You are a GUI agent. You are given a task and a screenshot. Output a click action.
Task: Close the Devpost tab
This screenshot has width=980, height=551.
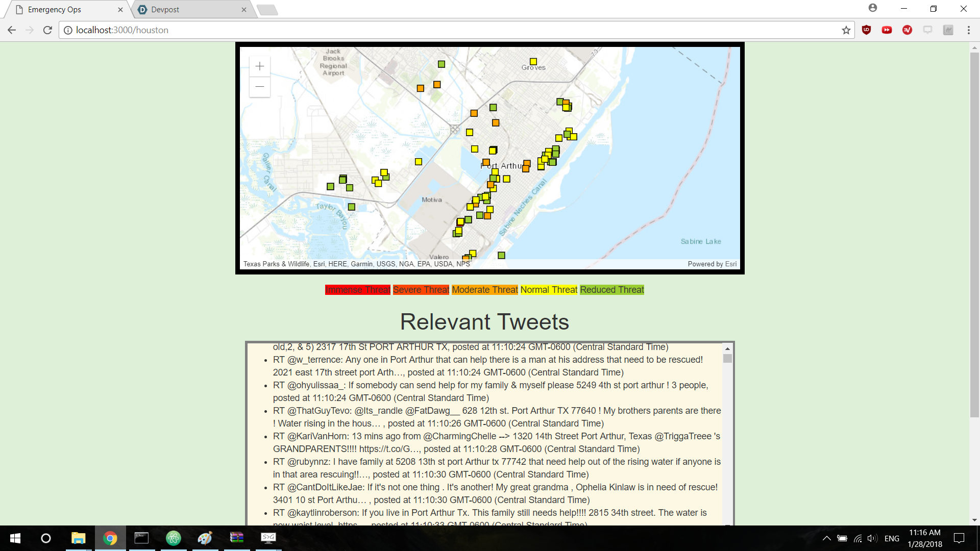pyautogui.click(x=244, y=10)
